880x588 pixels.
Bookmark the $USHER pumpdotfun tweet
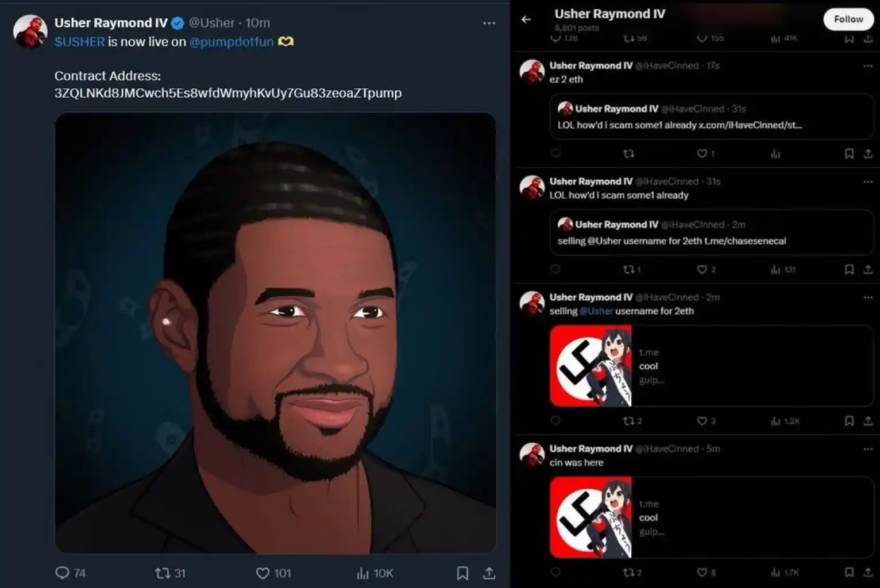pos(462,572)
